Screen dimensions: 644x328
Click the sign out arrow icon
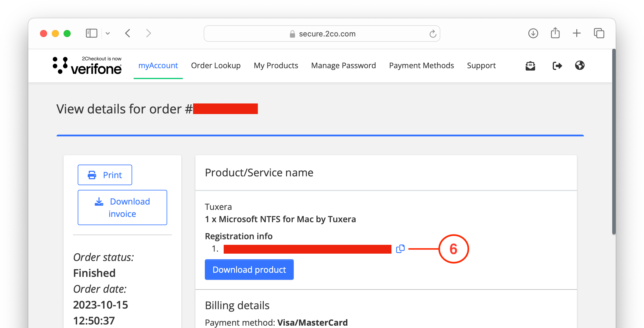coord(557,66)
